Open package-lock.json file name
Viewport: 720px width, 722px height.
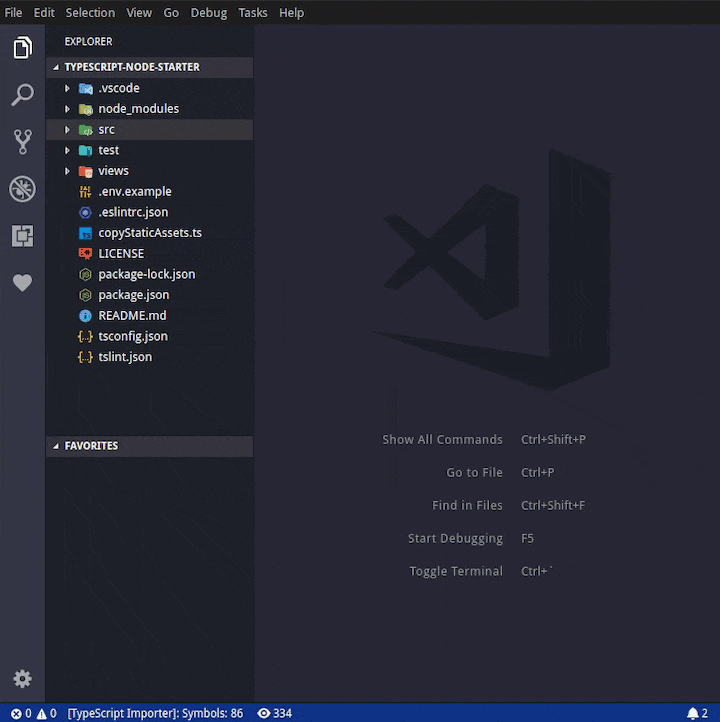(x=147, y=274)
